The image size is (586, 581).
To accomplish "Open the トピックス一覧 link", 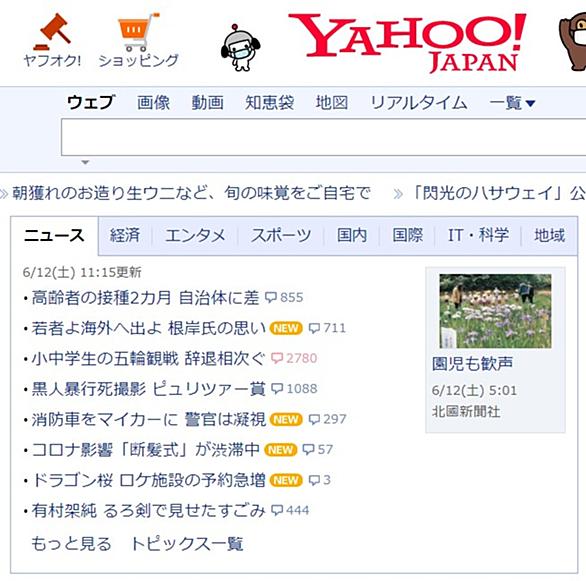I will click(x=187, y=544).
